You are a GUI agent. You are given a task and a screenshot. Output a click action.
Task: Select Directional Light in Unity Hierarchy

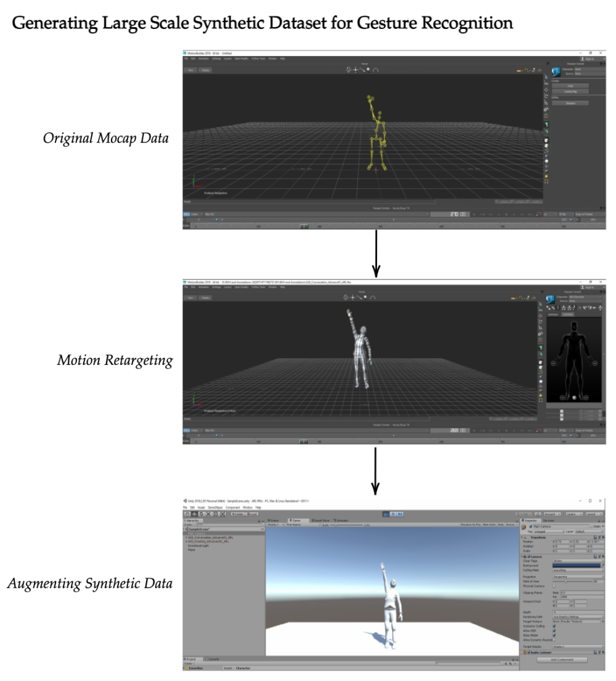pos(199,545)
